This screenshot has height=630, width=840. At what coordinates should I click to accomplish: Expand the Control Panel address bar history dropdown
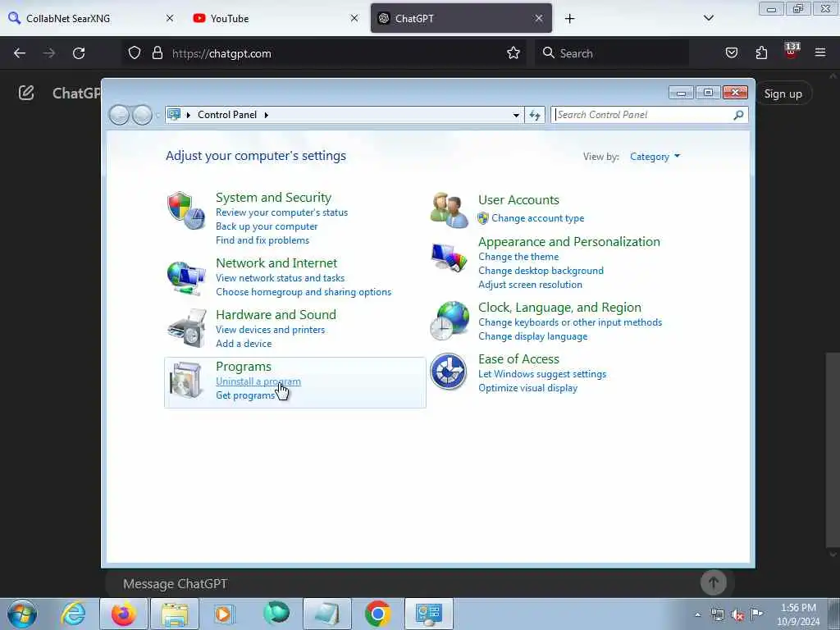click(515, 115)
